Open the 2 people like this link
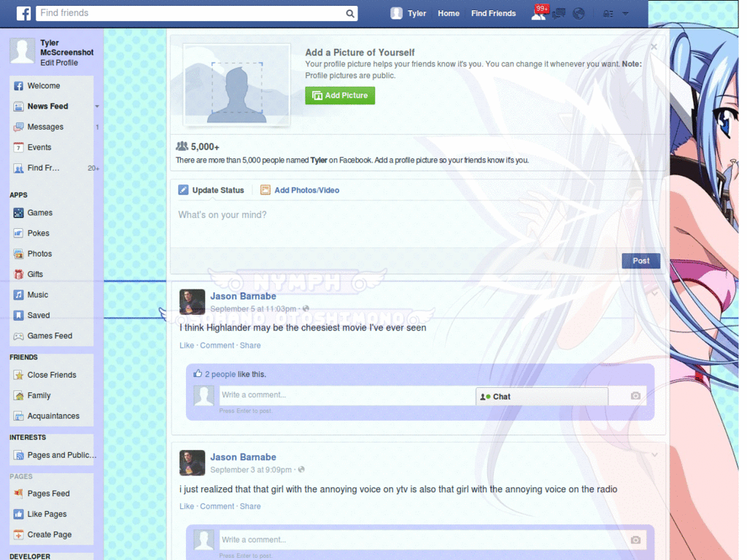This screenshot has width=747, height=560. [x=220, y=374]
